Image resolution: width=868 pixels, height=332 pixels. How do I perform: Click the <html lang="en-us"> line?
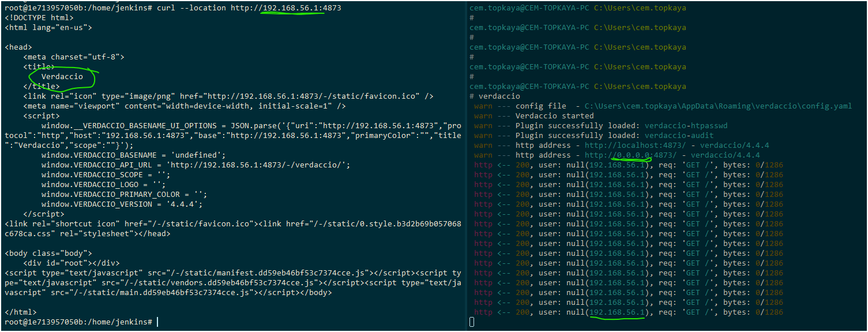point(48,28)
